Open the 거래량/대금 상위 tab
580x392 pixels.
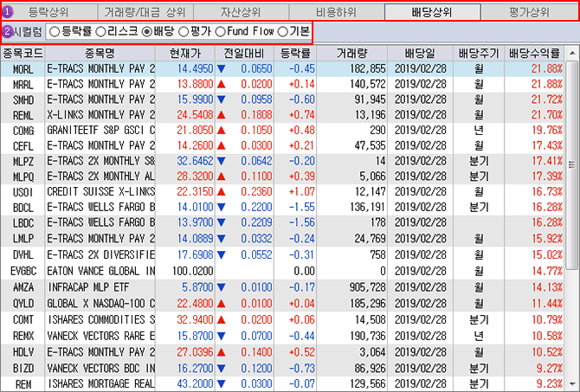click(x=145, y=12)
